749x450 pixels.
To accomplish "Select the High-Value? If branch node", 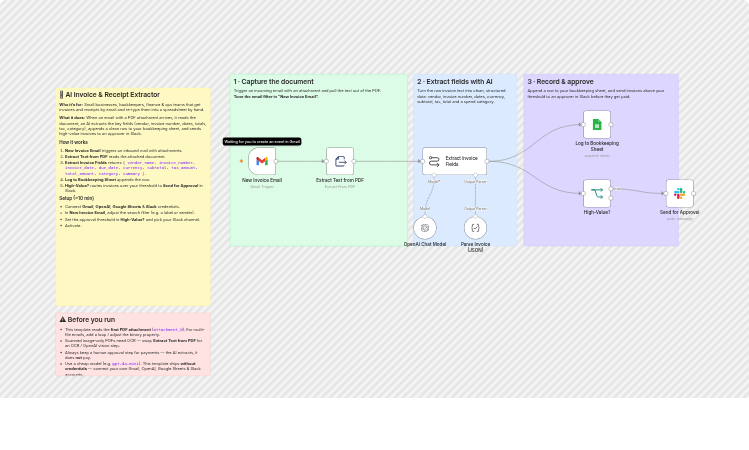I will (x=597, y=193).
